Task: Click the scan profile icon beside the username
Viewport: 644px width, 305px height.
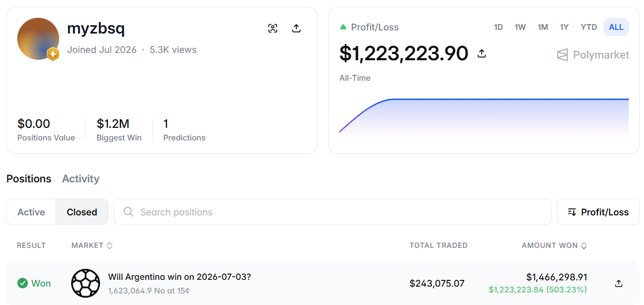Action: coord(273,28)
